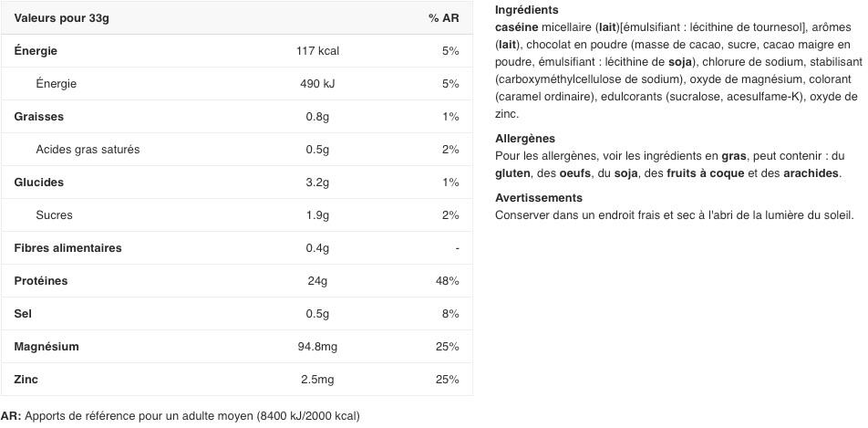Click the "Acides gras saturés" sub-row label
This screenshot has height=428, width=868.
88,150
